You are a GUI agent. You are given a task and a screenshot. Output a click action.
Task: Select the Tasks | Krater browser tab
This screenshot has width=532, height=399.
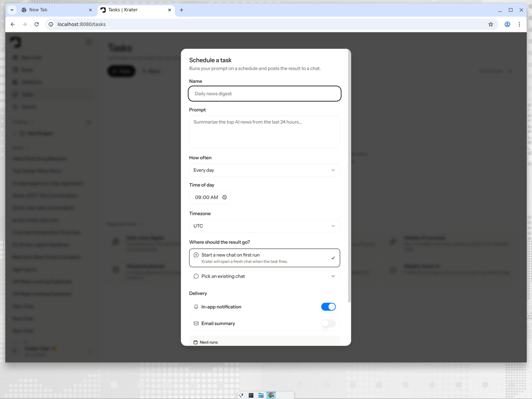click(136, 10)
